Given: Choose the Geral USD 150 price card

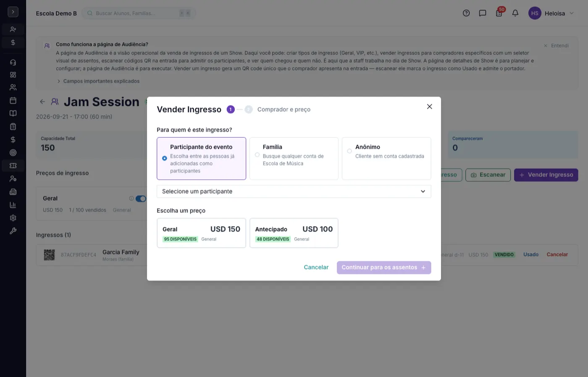Looking at the screenshot, I should 201,233.
